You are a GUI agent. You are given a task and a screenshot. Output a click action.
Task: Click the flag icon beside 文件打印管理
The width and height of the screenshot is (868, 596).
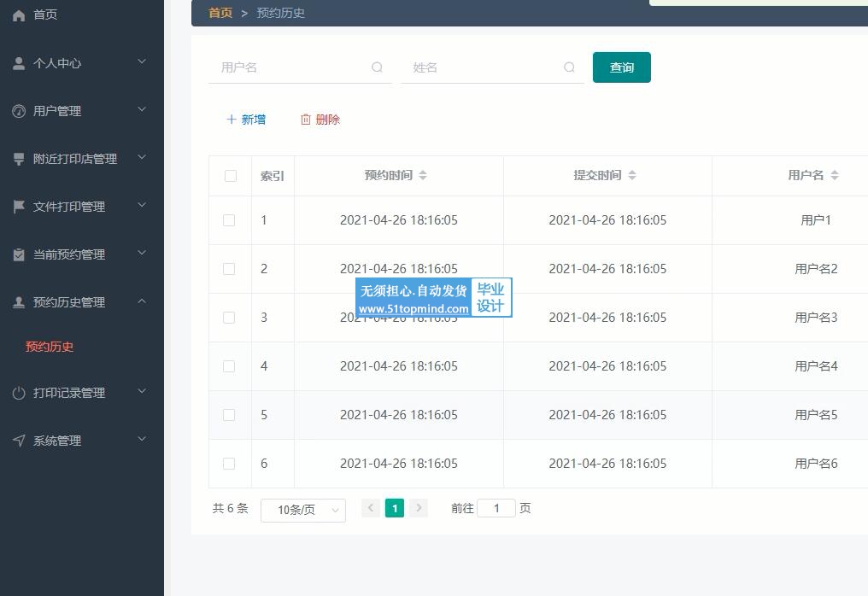coord(19,207)
